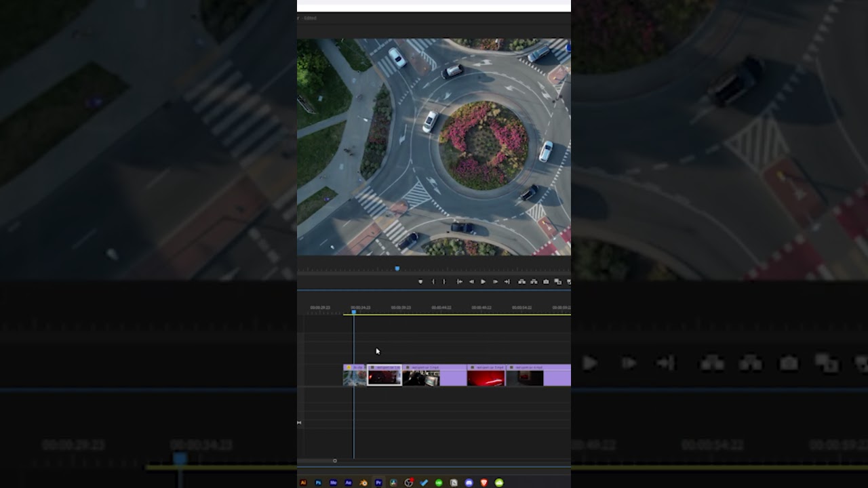The height and width of the screenshot is (488, 868).
Task: Click the Program monitor scrubber playhead
Action: click(x=397, y=268)
